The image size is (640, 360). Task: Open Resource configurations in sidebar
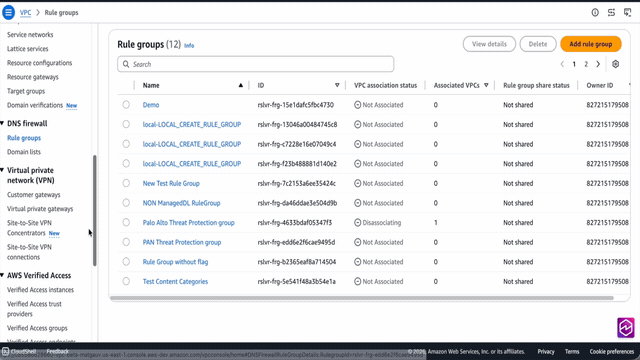pos(39,63)
